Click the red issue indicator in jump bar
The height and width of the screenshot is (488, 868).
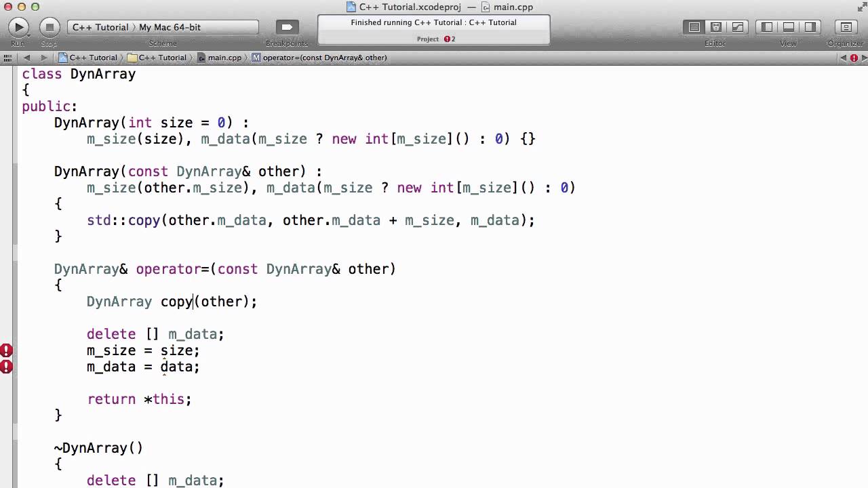[854, 58]
